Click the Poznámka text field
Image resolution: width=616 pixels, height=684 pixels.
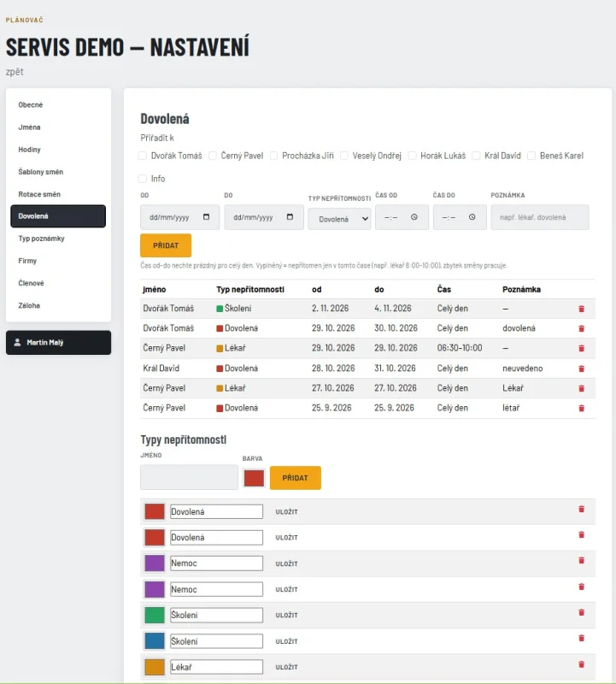point(540,217)
